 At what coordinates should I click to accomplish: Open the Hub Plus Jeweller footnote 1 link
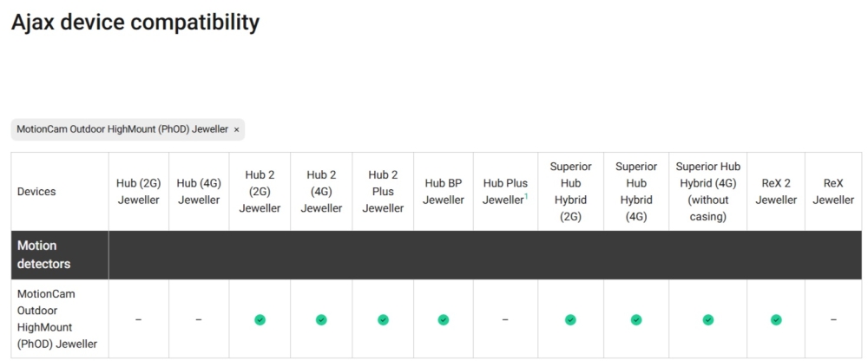point(526,196)
